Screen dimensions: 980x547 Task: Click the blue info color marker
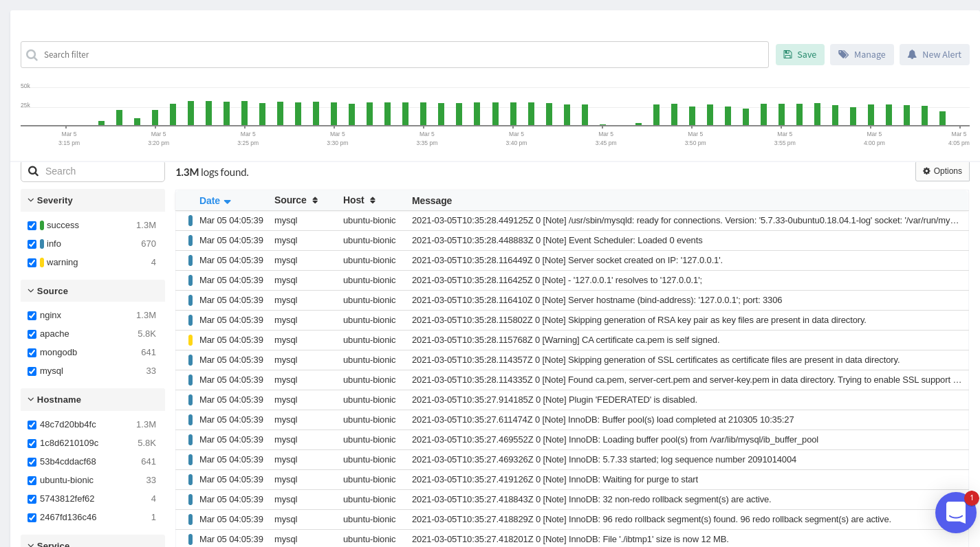click(42, 244)
